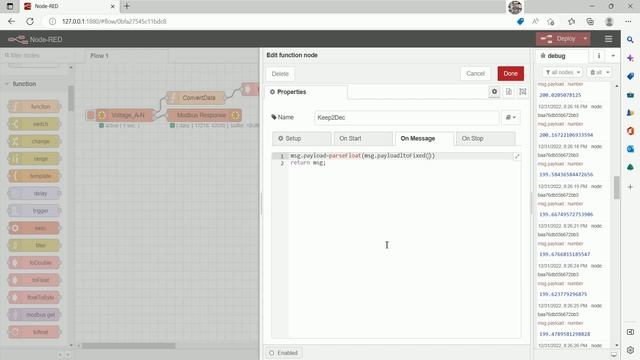Image resolution: width=640 pixels, height=360 pixels.
Task: Delete the function node
Action: tap(280, 74)
